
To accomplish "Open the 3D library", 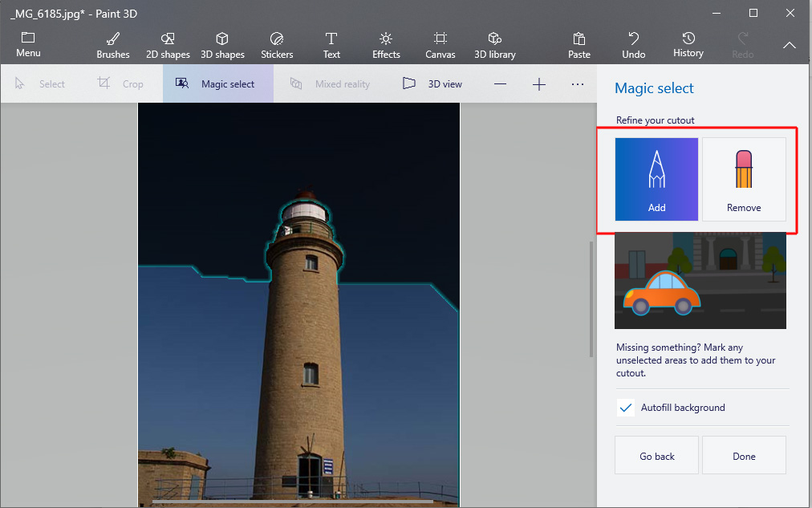I will coord(495,45).
